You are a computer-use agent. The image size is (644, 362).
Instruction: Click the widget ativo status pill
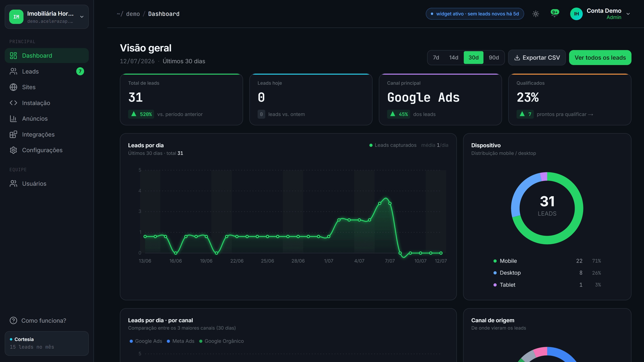pos(475,14)
